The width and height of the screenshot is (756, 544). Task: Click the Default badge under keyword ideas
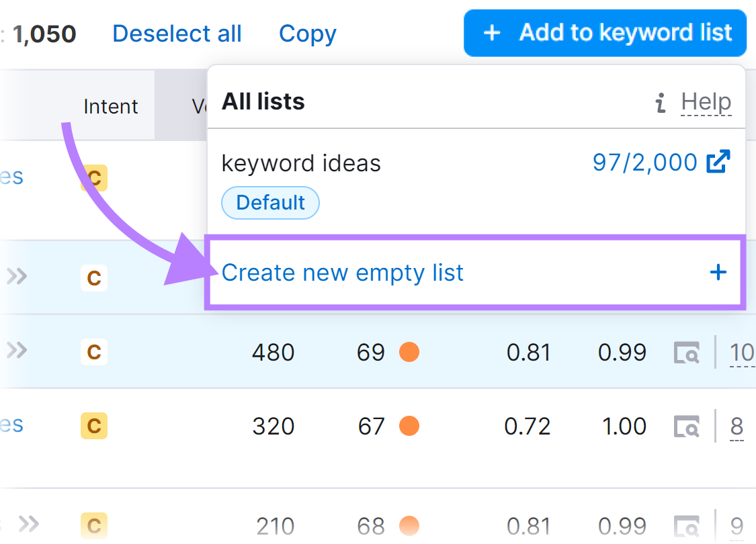coord(270,203)
